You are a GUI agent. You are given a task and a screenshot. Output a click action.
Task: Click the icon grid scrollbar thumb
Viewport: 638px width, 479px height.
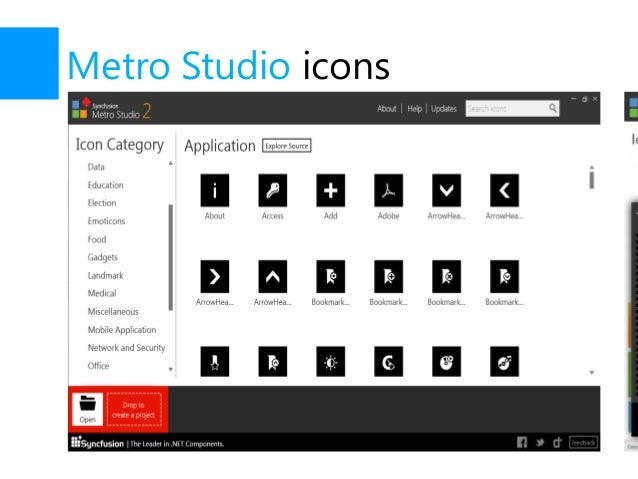[592, 180]
